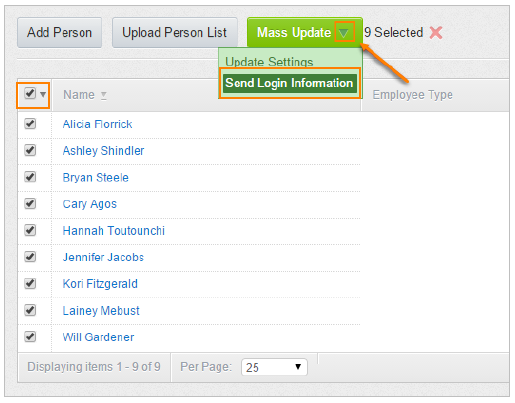
Task: Expand select-all checkbox dropdown arrow
Action: (x=43, y=94)
